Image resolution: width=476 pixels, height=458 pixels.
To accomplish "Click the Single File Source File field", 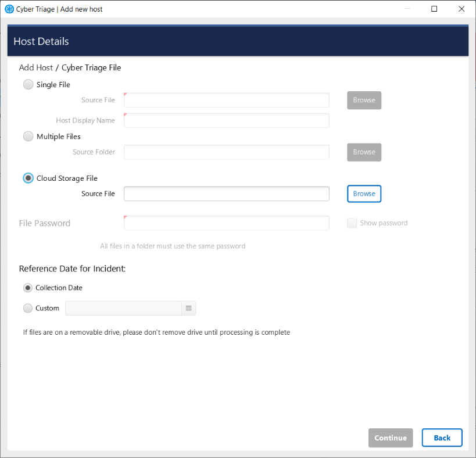I will (x=226, y=100).
